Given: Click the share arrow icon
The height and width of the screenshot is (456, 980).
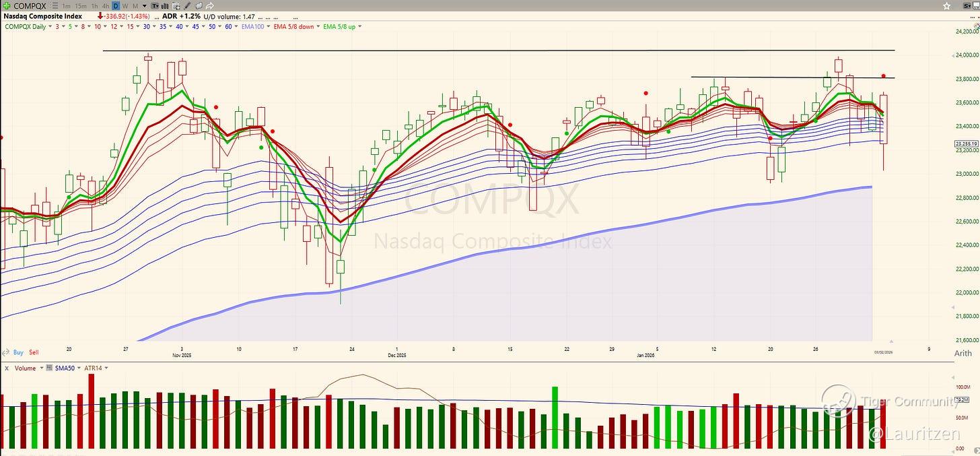Looking at the screenshot, I should click(210, 6).
